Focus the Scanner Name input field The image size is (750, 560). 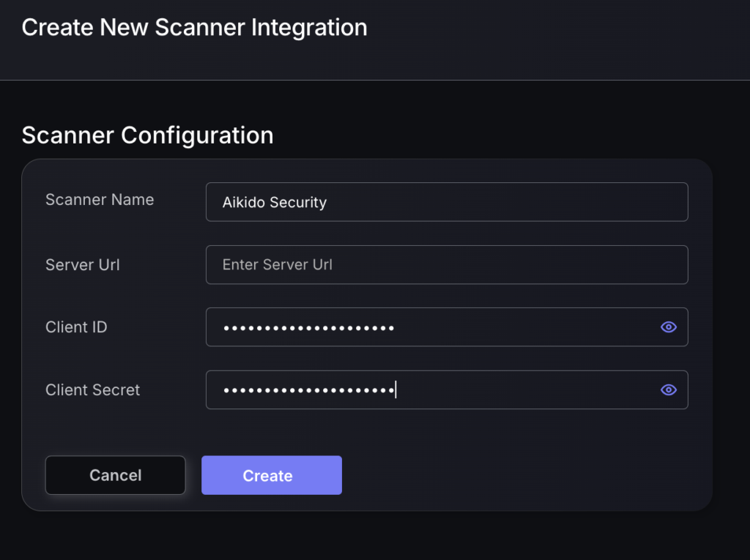click(447, 202)
